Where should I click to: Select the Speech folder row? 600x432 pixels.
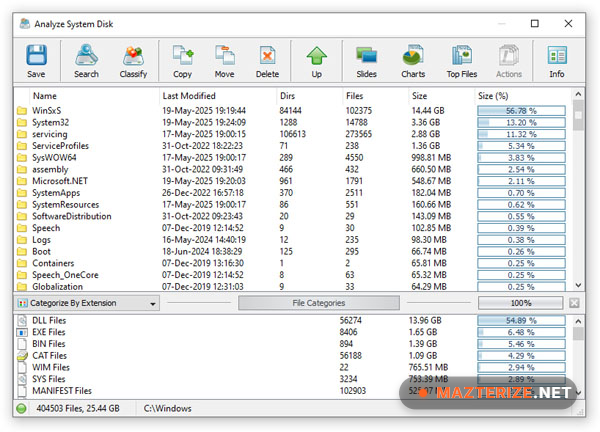click(x=292, y=228)
